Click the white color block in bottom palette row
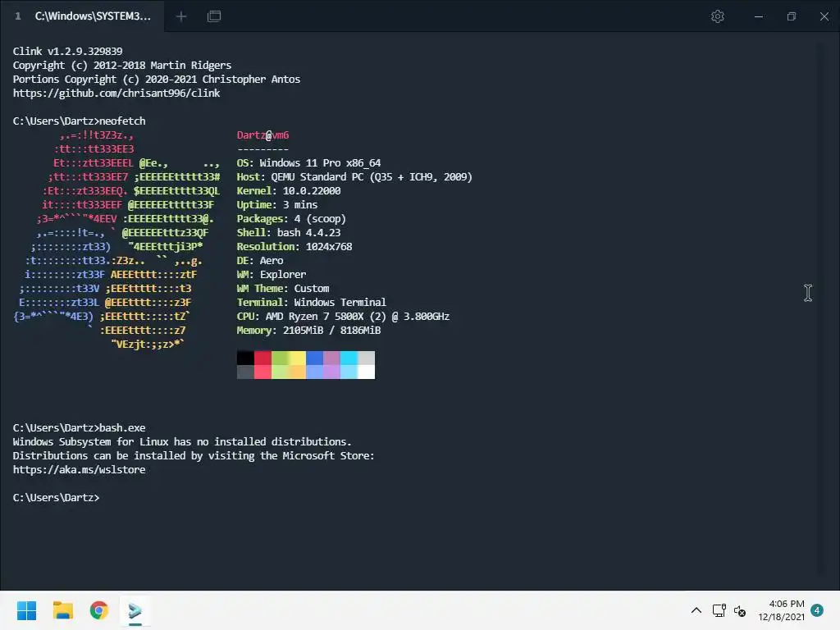The image size is (840, 630). (367, 372)
